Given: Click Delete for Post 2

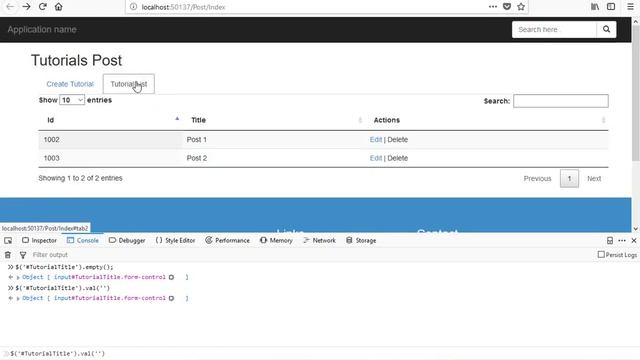Looking at the screenshot, I should click(x=398, y=158).
